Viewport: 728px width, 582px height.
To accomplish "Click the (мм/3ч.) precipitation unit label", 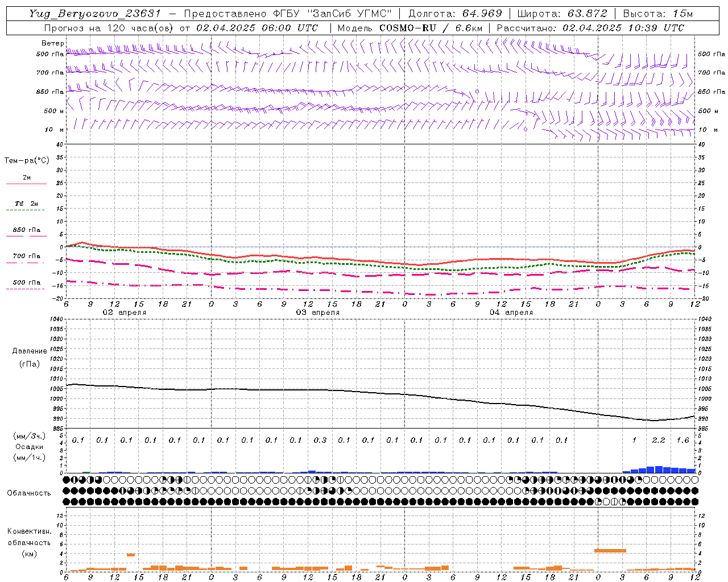I will click(29, 436).
